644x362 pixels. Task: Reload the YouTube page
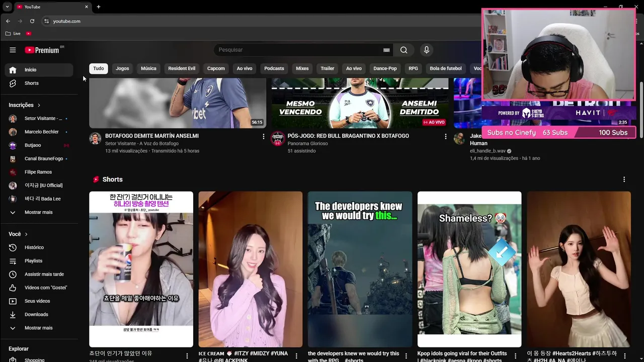(x=32, y=21)
